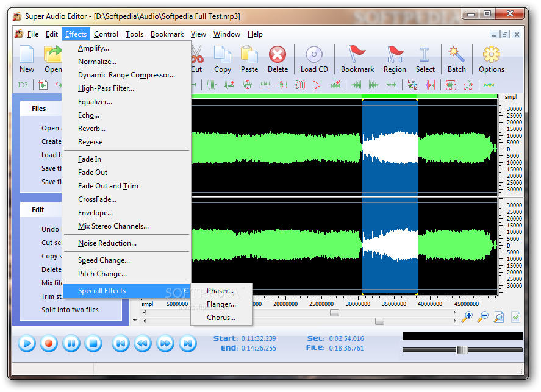Move the volume slider thumb

point(462,350)
